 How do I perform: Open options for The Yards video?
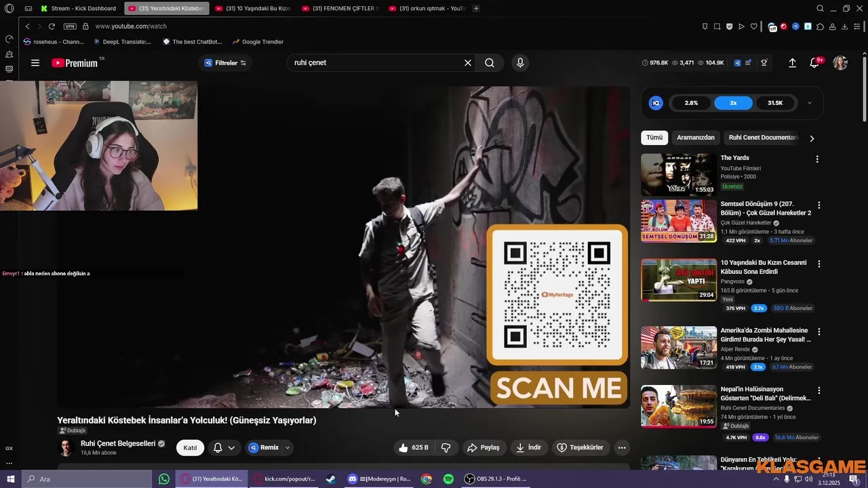[x=817, y=159]
